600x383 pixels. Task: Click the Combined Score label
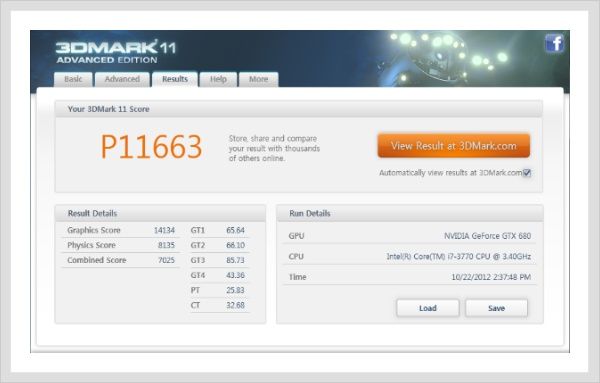96,260
